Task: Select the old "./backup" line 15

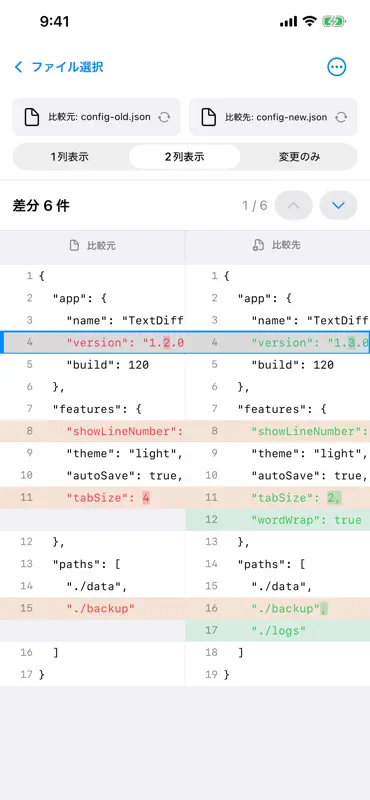Action: (92, 608)
